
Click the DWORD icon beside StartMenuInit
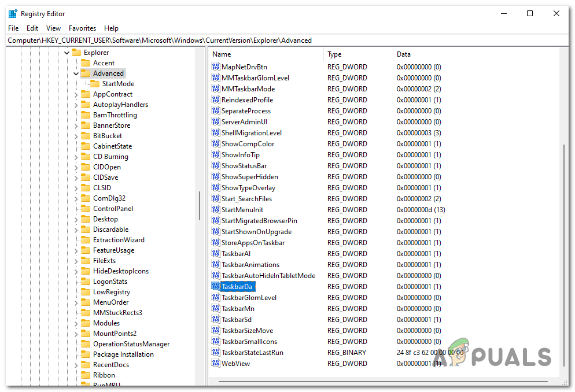(x=216, y=209)
